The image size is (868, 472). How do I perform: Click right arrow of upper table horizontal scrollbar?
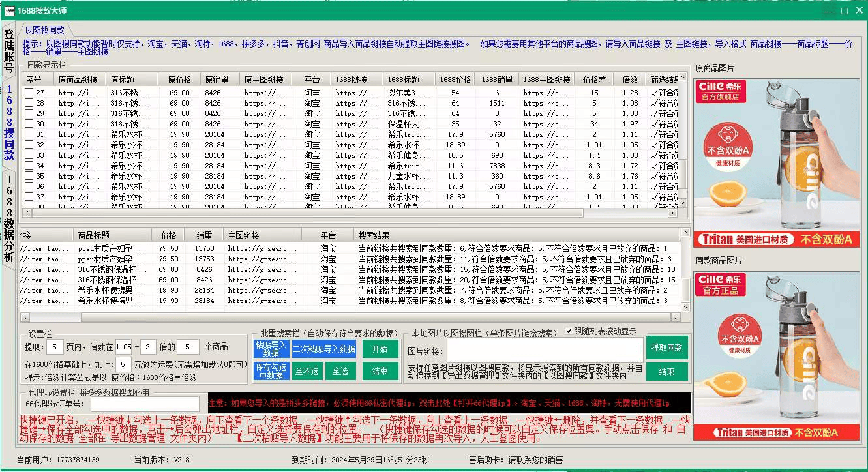674,213
